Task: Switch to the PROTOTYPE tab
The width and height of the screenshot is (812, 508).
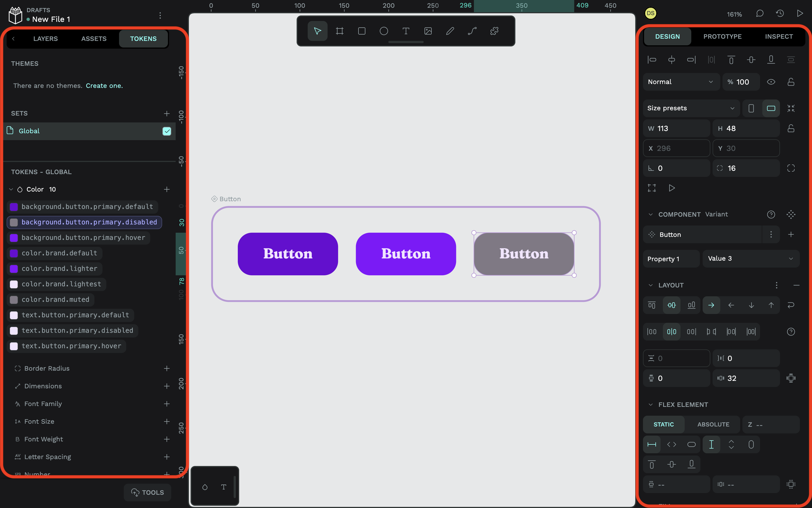Action: [722, 37]
